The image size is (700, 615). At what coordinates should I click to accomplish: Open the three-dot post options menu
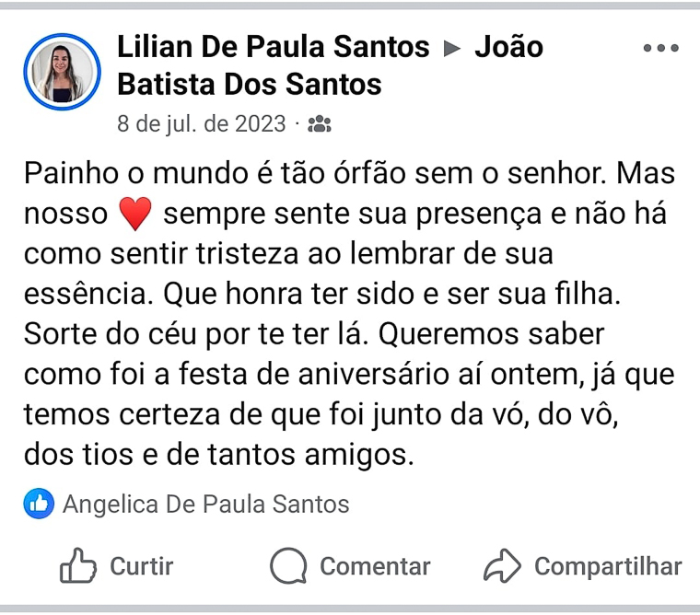(x=660, y=48)
